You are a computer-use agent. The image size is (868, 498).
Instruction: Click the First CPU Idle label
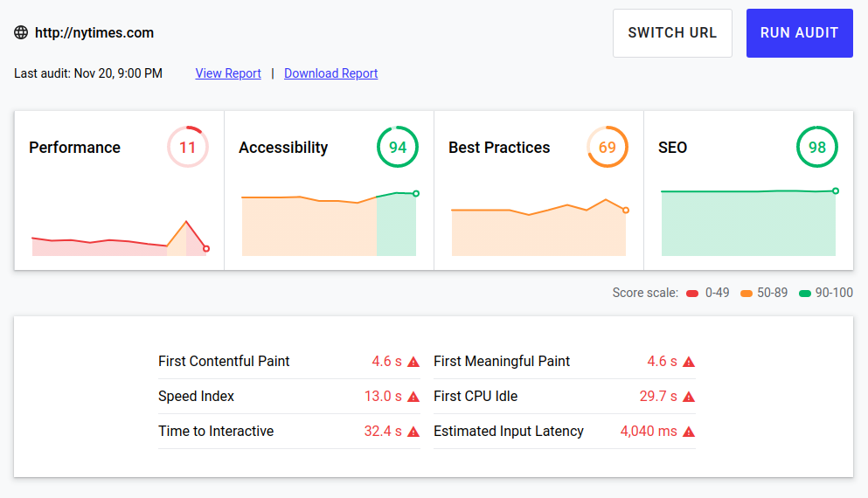click(x=476, y=396)
